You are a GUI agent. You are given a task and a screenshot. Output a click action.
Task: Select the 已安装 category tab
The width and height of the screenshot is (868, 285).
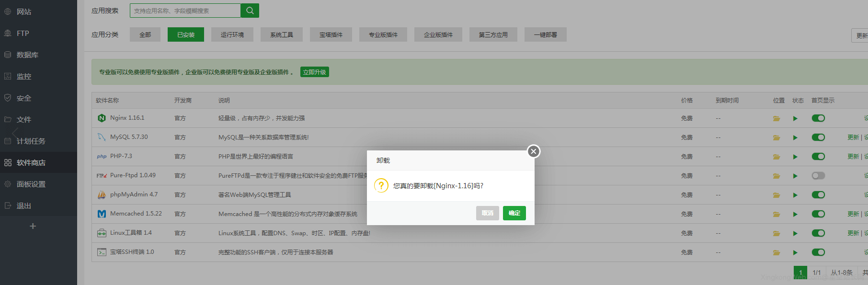coord(186,34)
